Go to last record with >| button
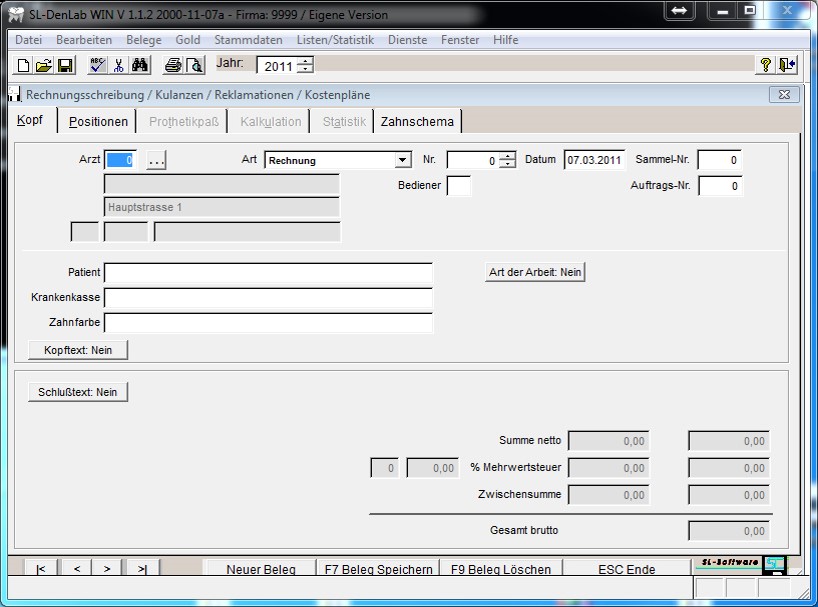This screenshot has width=818, height=607. pyautogui.click(x=142, y=568)
